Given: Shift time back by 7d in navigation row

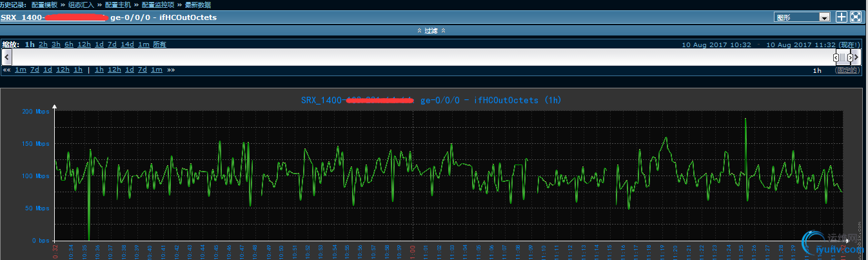Looking at the screenshot, I should (35, 70).
